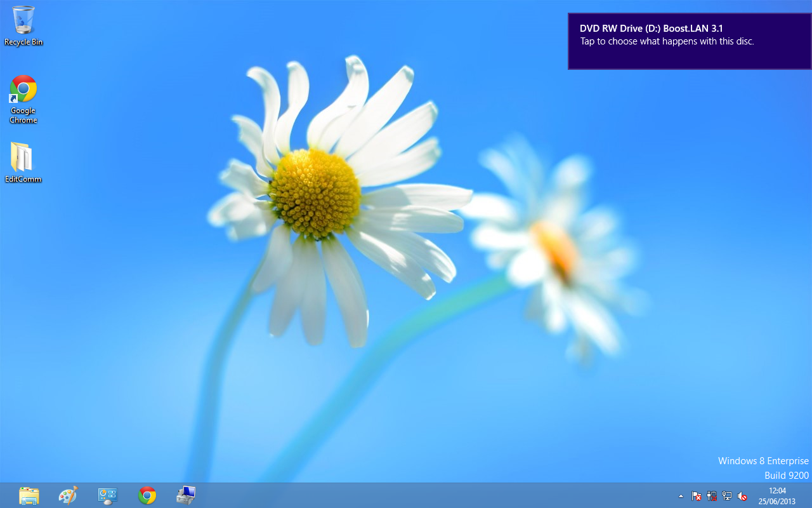Expand hidden notification area icons
This screenshot has height=508, width=812.
click(681, 495)
